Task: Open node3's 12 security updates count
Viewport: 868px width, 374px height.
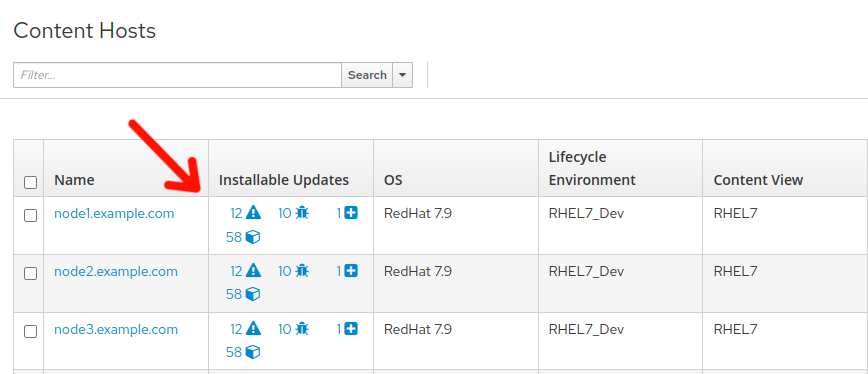Action: pyautogui.click(x=236, y=329)
